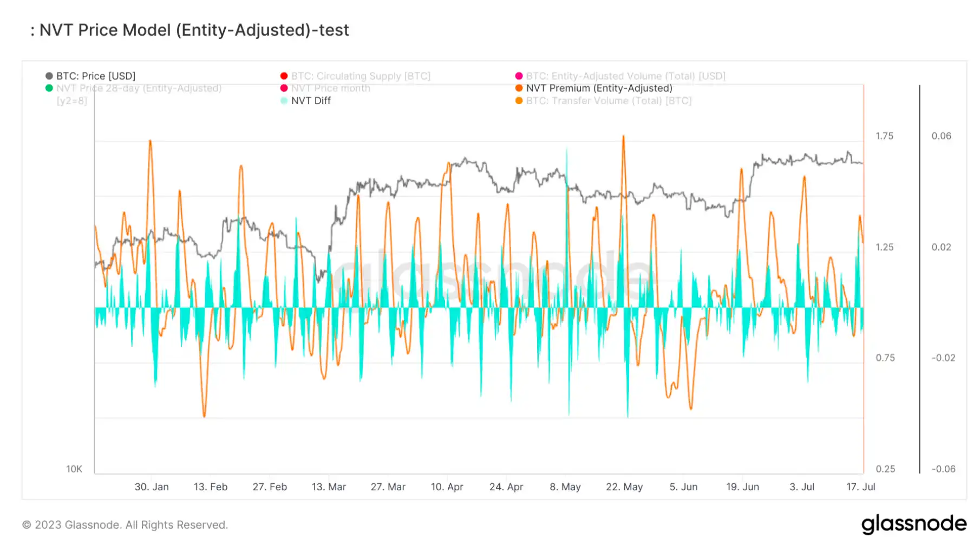Click the 22. May date label
The height and width of the screenshot is (544, 980).
624,487
